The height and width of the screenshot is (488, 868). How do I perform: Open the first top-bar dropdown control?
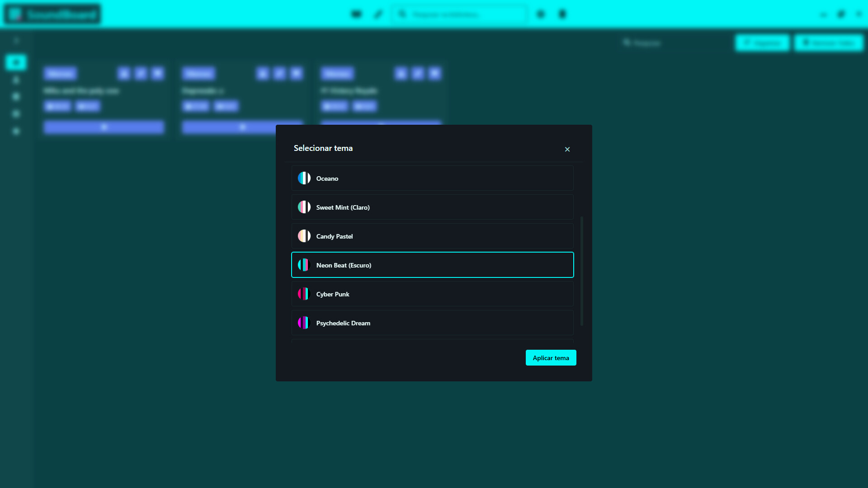click(x=357, y=14)
